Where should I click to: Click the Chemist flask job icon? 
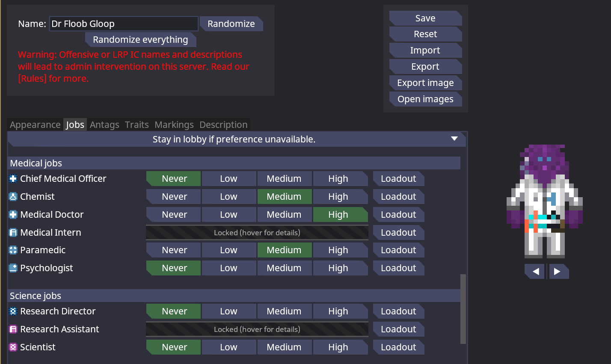point(13,197)
